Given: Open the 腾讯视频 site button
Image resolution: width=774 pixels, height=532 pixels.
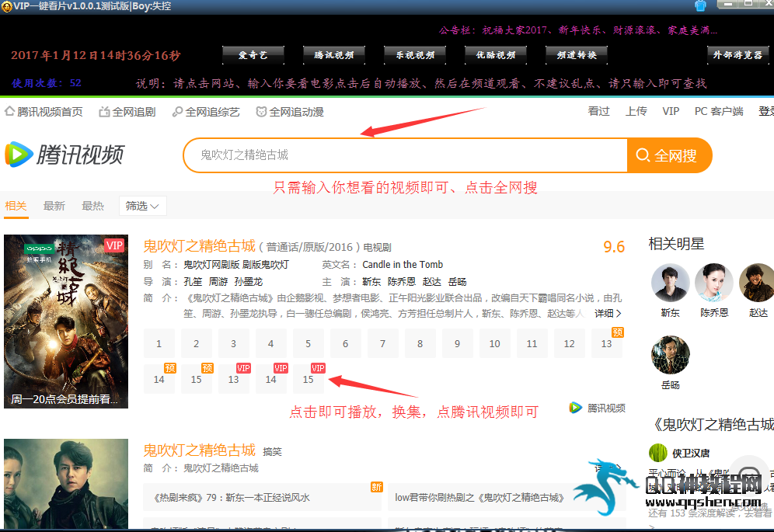Looking at the screenshot, I should 334,55.
